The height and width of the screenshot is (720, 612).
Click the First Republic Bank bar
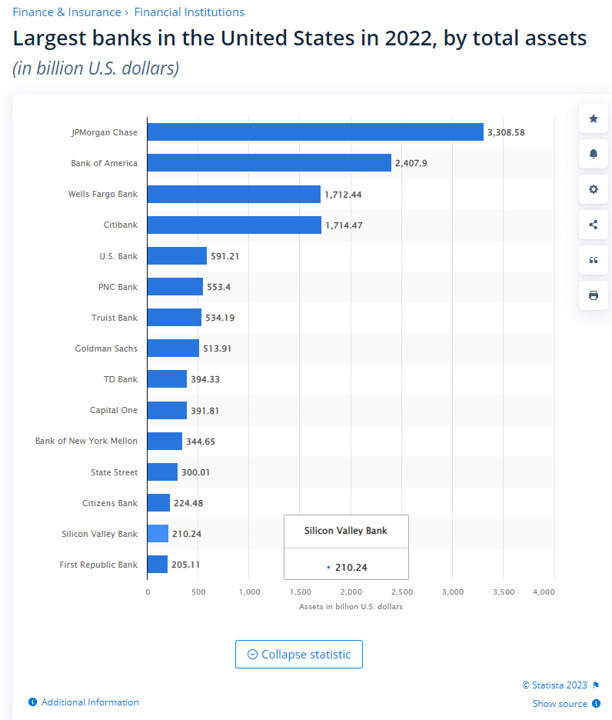tap(157, 564)
